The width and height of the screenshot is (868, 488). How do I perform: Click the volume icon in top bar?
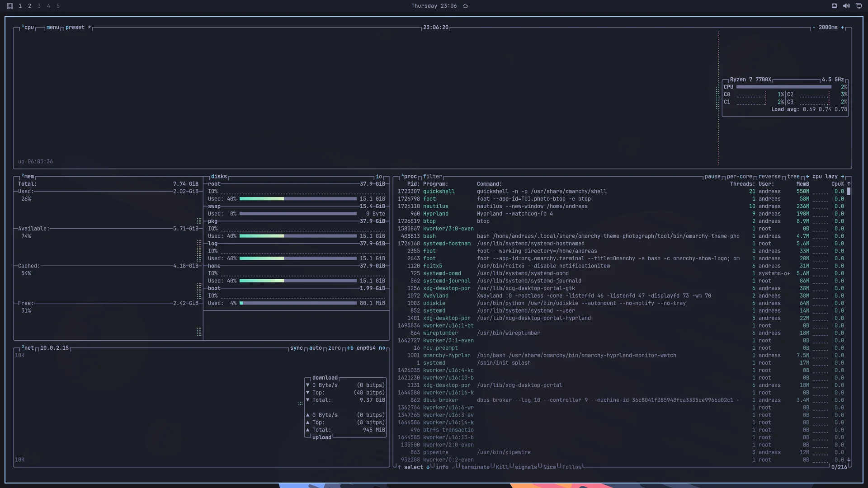(x=846, y=6)
